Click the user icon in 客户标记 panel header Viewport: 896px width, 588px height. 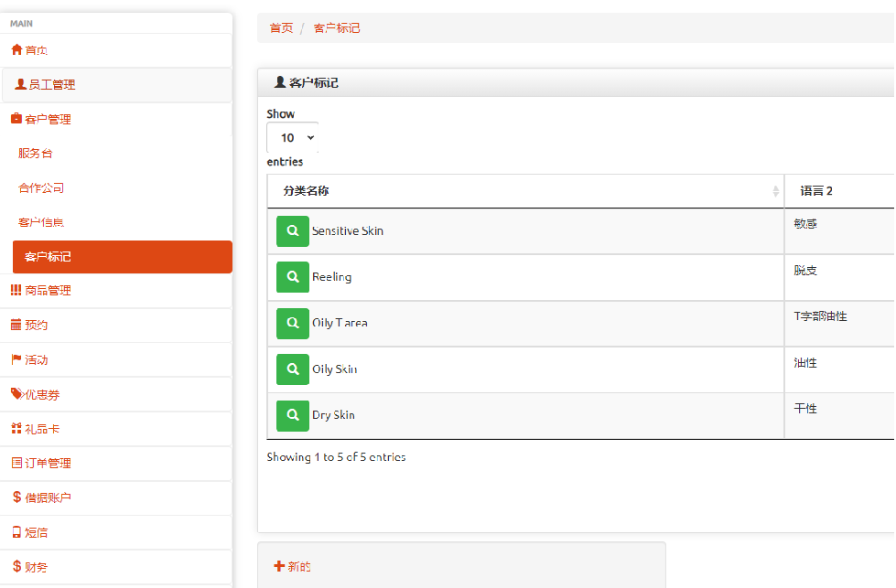coord(280,82)
